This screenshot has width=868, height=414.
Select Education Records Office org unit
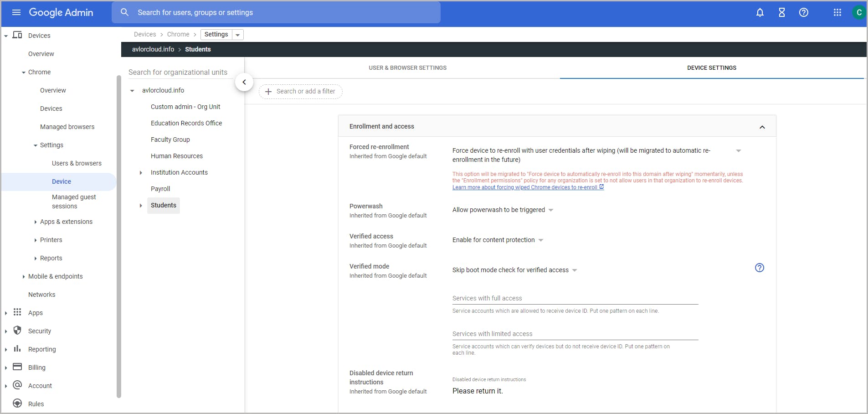[x=186, y=123]
